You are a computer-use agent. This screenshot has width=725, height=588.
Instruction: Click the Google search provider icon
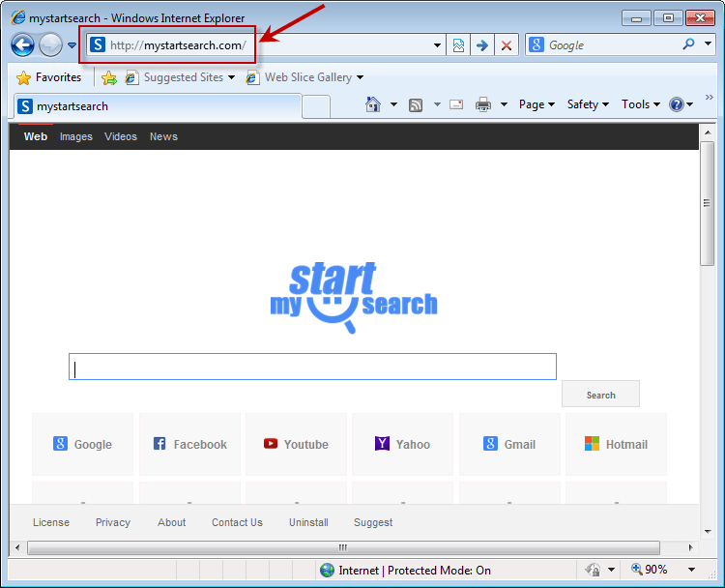(x=536, y=44)
